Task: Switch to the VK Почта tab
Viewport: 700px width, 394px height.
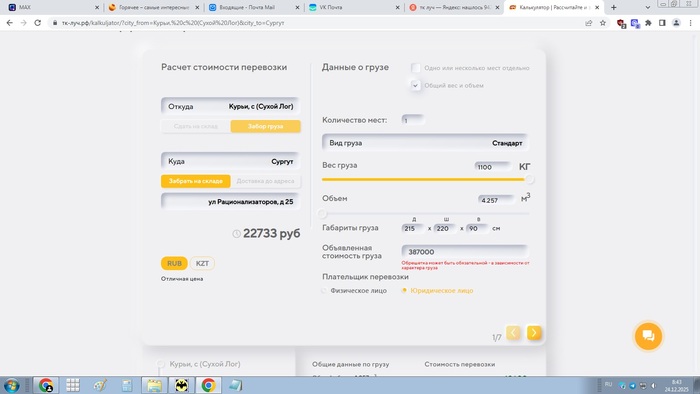Action: pos(354,8)
